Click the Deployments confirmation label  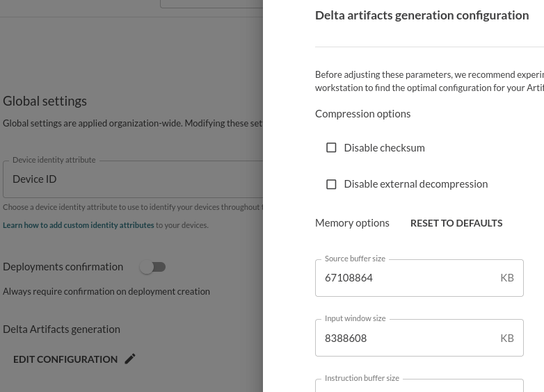(x=63, y=267)
